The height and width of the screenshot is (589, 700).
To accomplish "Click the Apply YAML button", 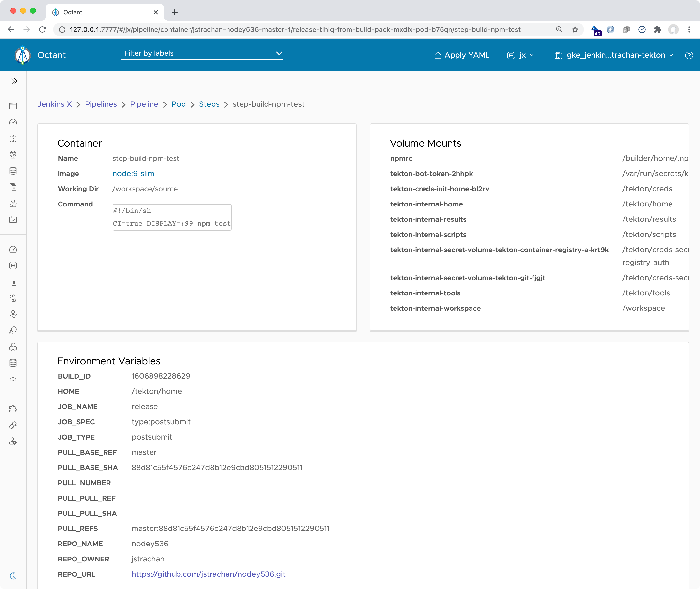I will pyautogui.click(x=462, y=55).
